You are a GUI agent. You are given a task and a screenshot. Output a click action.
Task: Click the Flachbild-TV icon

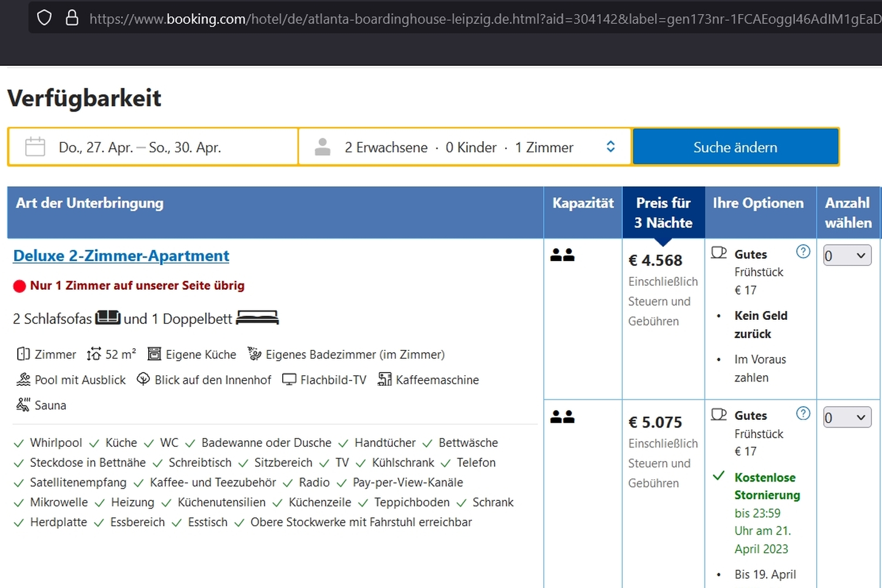click(289, 379)
